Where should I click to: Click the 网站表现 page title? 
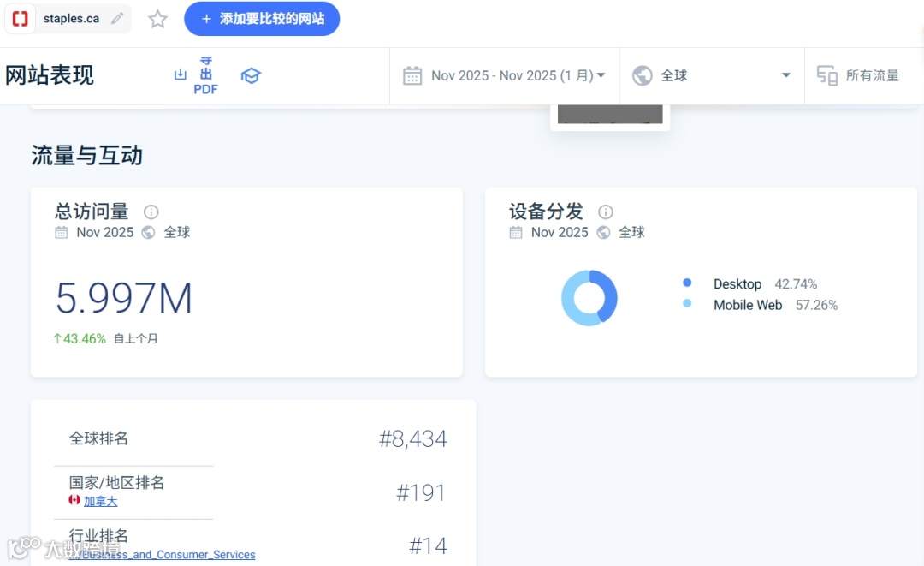(50, 75)
